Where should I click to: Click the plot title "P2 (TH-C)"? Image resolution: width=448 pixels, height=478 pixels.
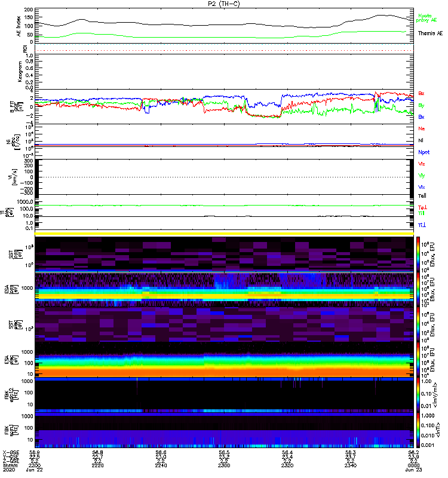coord(224,4)
